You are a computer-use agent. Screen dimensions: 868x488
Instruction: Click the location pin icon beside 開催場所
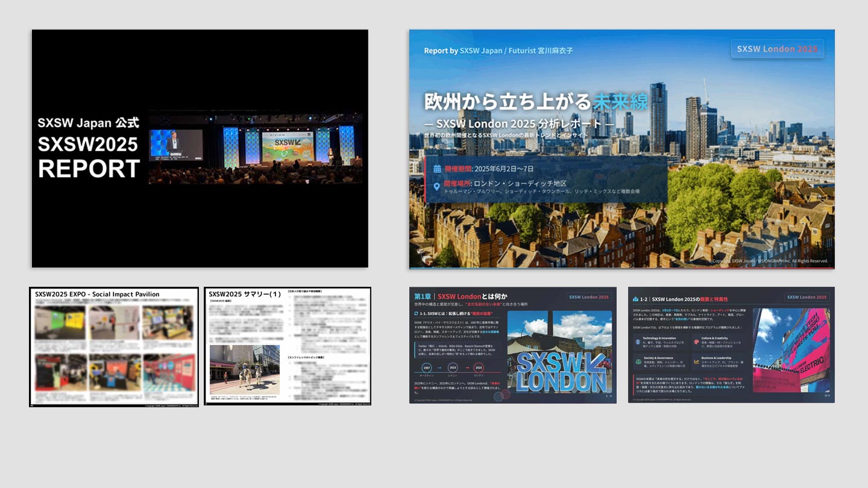[x=437, y=187]
